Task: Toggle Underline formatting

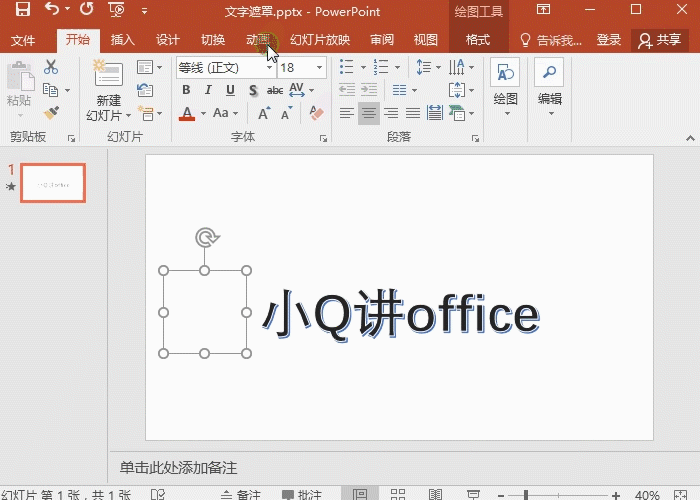Action: tap(230, 90)
